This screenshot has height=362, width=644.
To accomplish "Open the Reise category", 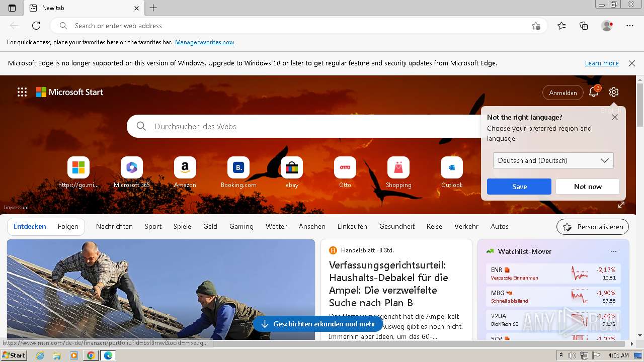I will (x=434, y=226).
